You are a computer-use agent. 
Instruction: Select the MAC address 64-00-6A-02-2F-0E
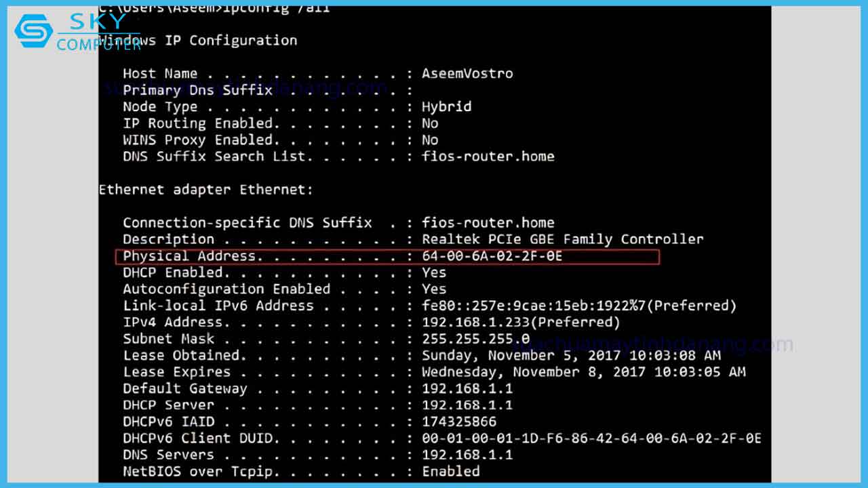pos(492,256)
